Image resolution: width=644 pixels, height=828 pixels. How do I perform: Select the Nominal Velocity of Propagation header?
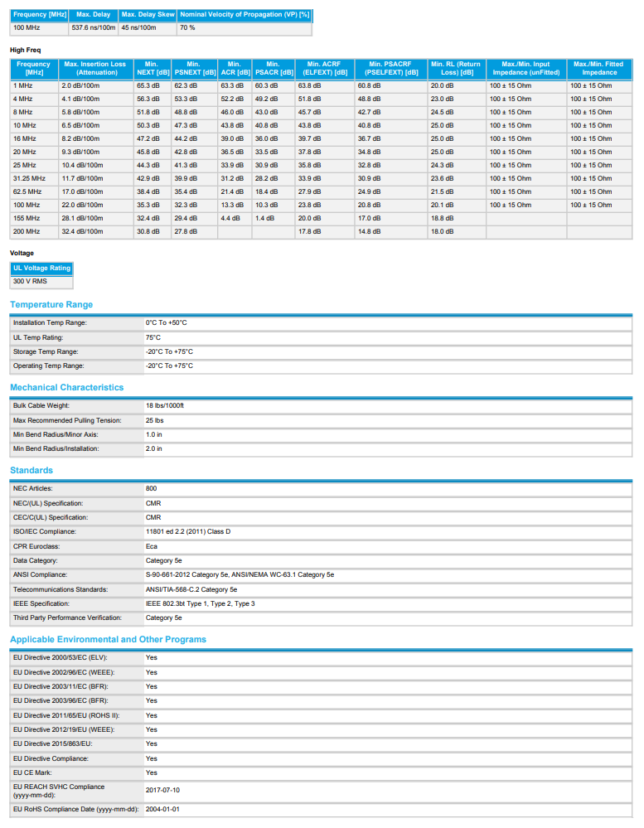pyautogui.click(x=245, y=15)
